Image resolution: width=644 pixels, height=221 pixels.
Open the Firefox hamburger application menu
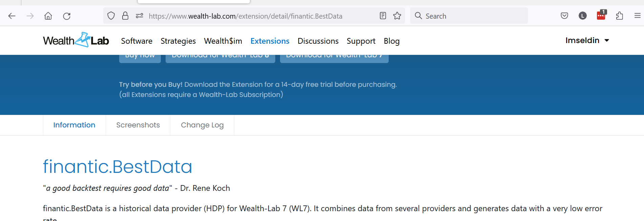coord(637,16)
